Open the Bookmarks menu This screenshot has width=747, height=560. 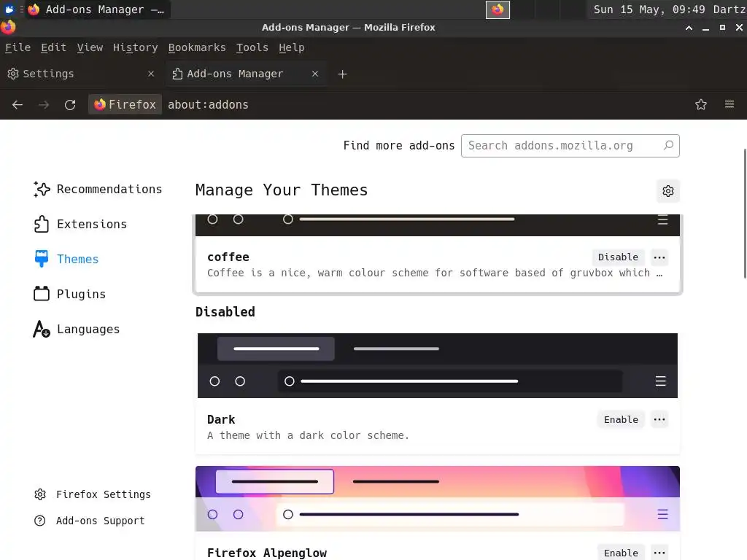tap(197, 47)
